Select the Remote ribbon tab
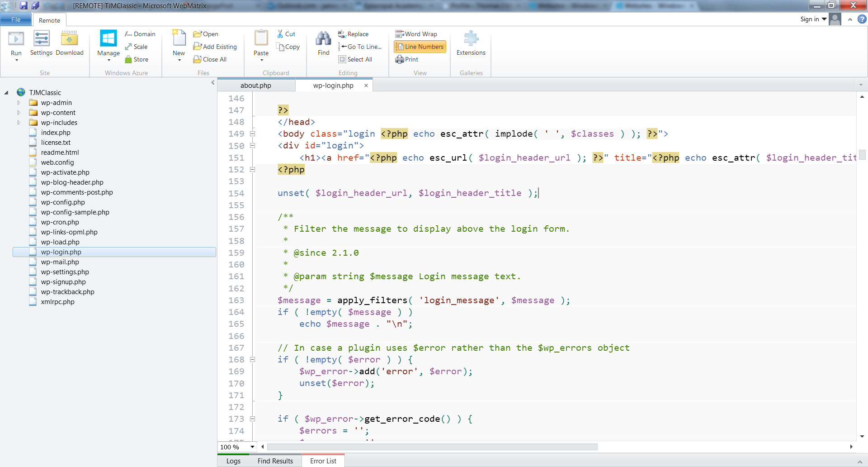This screenshot has width=868, height=467. coord(50,20)
